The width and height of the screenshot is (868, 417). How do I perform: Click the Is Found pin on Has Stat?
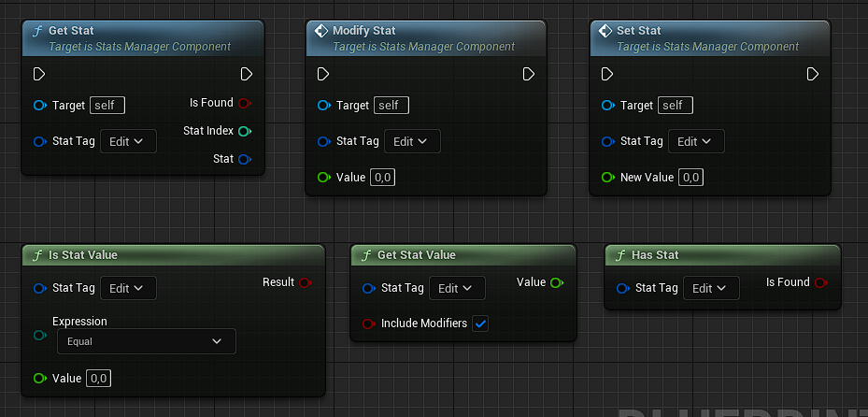point(820,282)
